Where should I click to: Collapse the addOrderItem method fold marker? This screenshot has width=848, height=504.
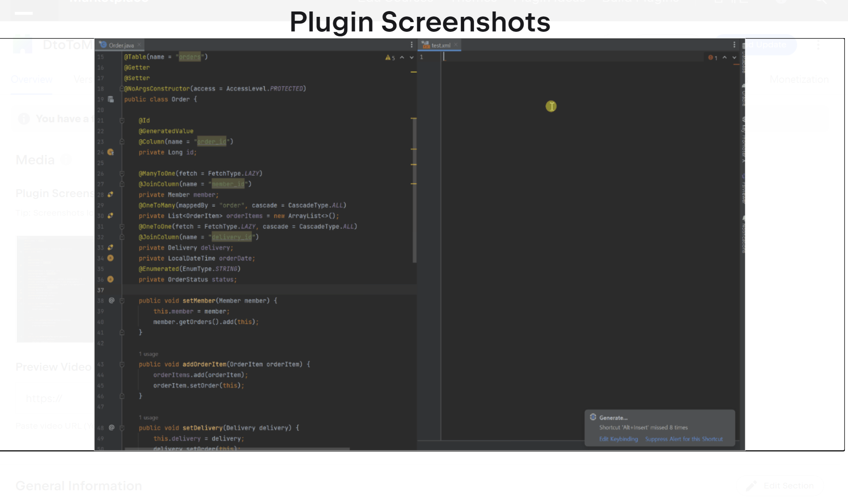pyautogui.click(x=122, y=364)
